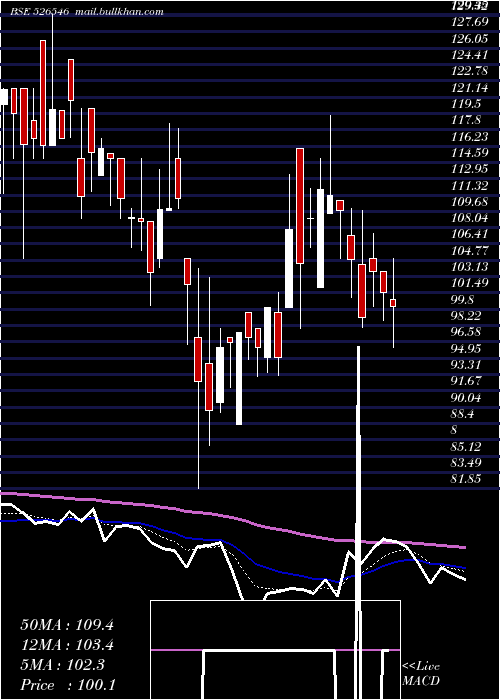Select the 94.95 price level
Image resolution: width=500 pixels, height=700 pixels.
point(467,348)
